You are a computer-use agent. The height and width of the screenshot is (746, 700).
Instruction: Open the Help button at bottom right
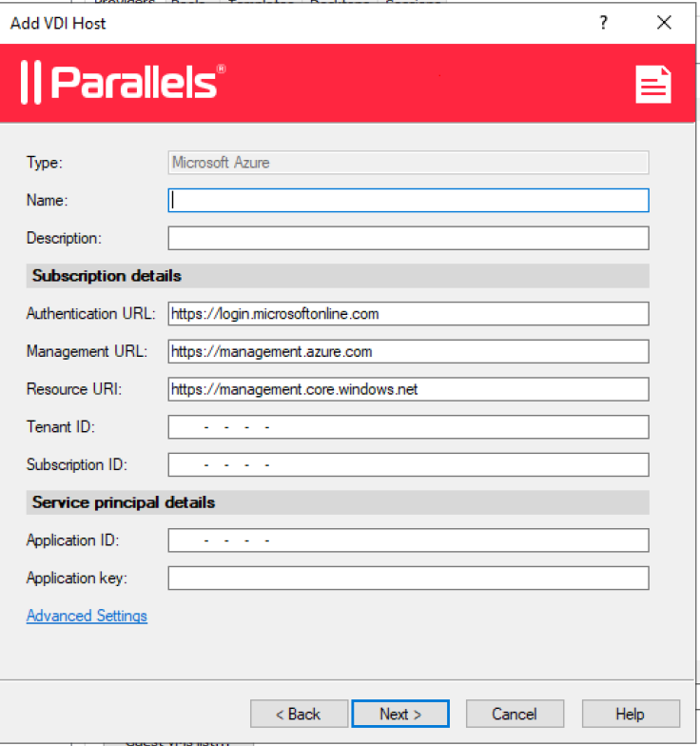tap(631, 714)
